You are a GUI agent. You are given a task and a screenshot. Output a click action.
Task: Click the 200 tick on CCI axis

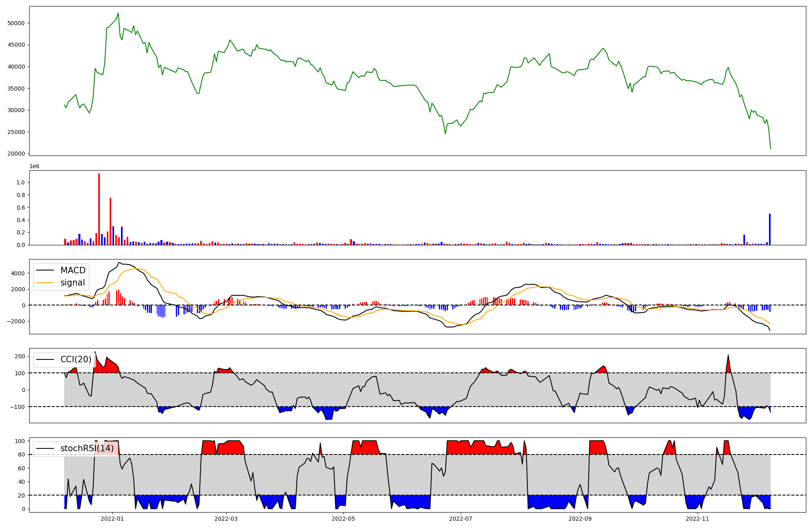point(20,356)
